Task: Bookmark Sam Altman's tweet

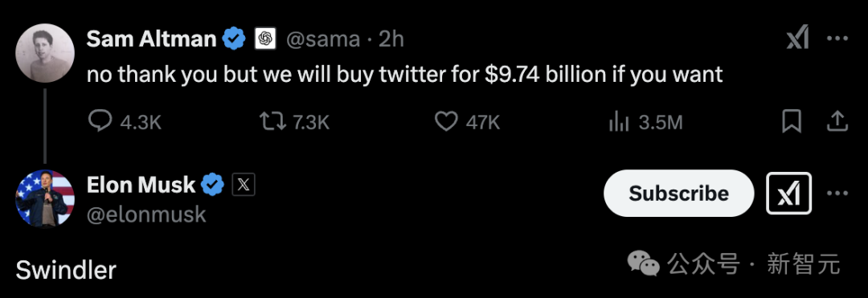Action: [x=791, y=121]
